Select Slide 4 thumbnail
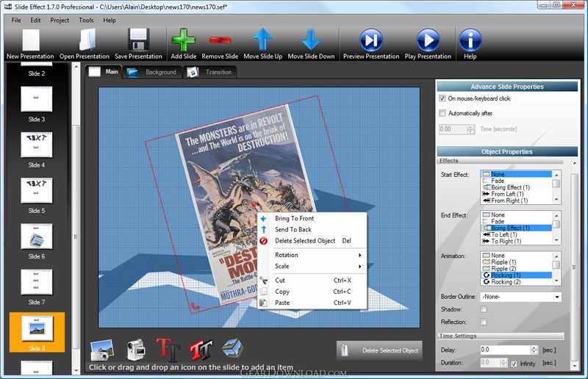 (36, 145)
